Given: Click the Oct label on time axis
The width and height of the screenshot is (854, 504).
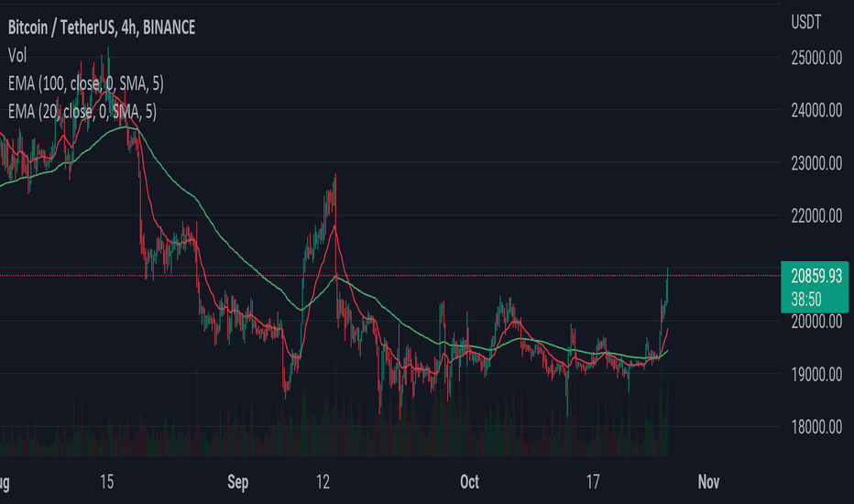Looking at the screenshot, I should (469, 482).
